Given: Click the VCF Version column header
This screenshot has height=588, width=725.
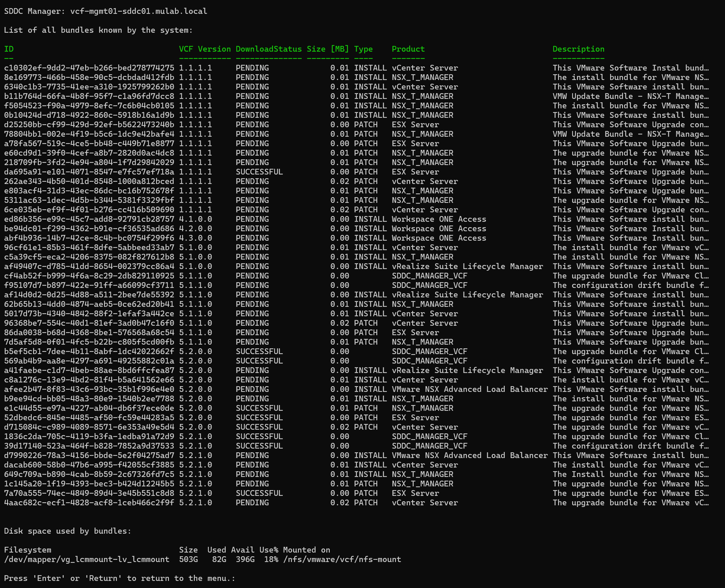Looking at the screenshot, I should pos(205,49).
